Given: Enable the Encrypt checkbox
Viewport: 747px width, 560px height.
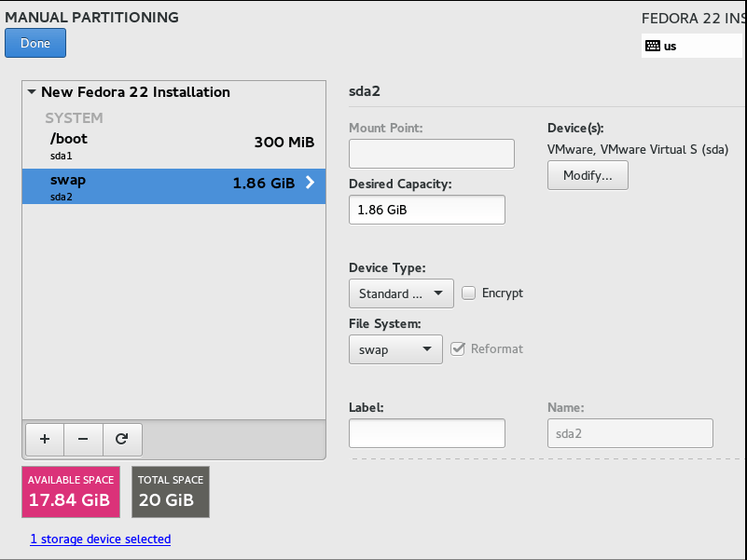Looking at the screenshot, I should 468,293.
